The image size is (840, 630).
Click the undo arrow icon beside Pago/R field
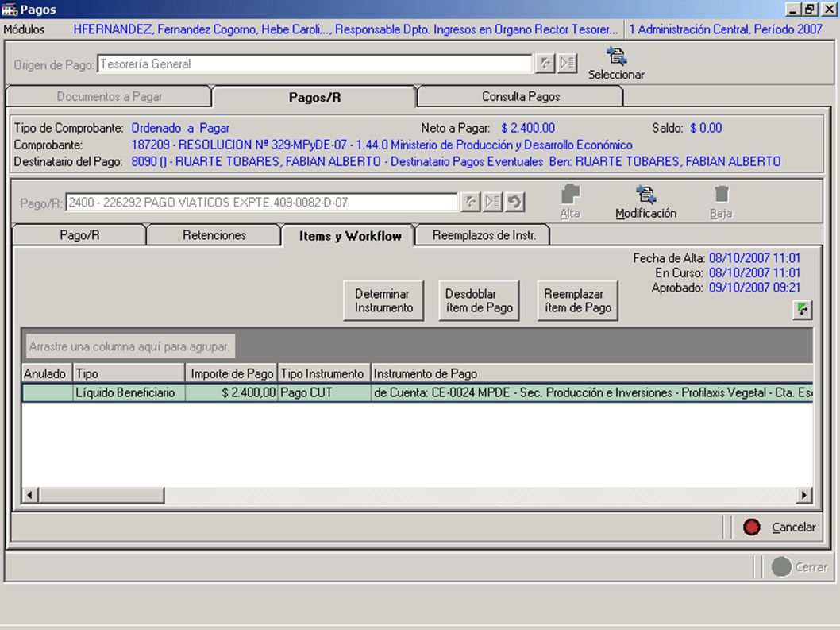click(514, 202)
